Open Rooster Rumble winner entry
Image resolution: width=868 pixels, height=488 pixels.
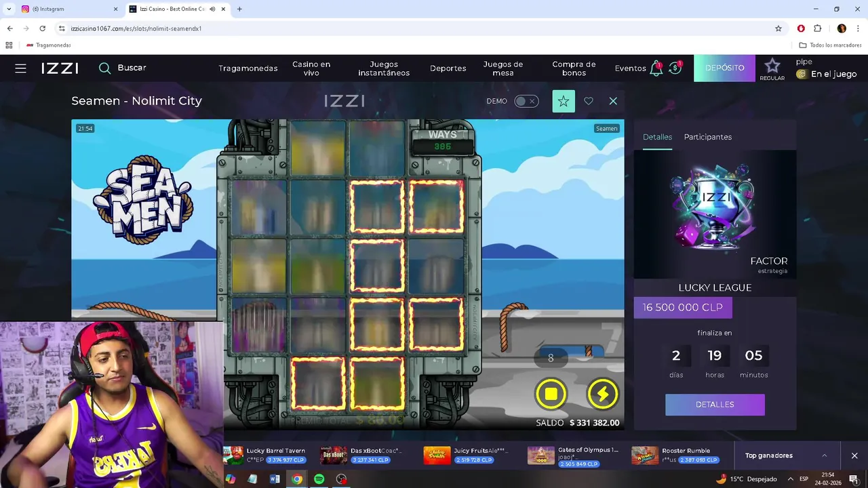click(675, 455)
